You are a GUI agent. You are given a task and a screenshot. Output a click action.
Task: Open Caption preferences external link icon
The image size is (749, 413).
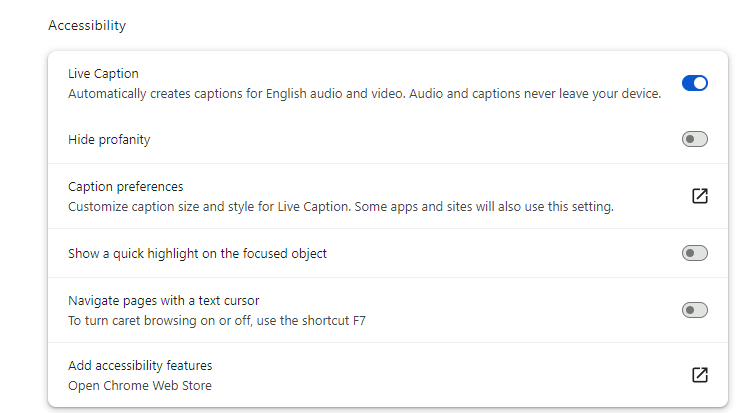point(699,196)
